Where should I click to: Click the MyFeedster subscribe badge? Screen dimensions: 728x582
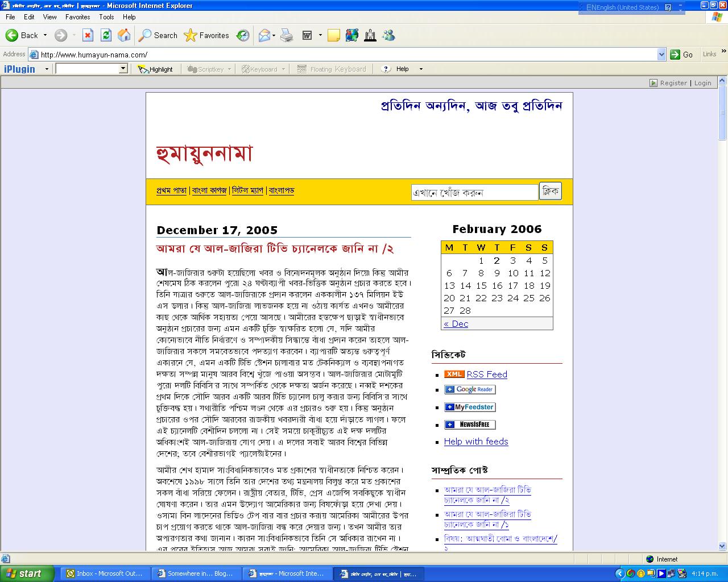[x=470, y=407]
